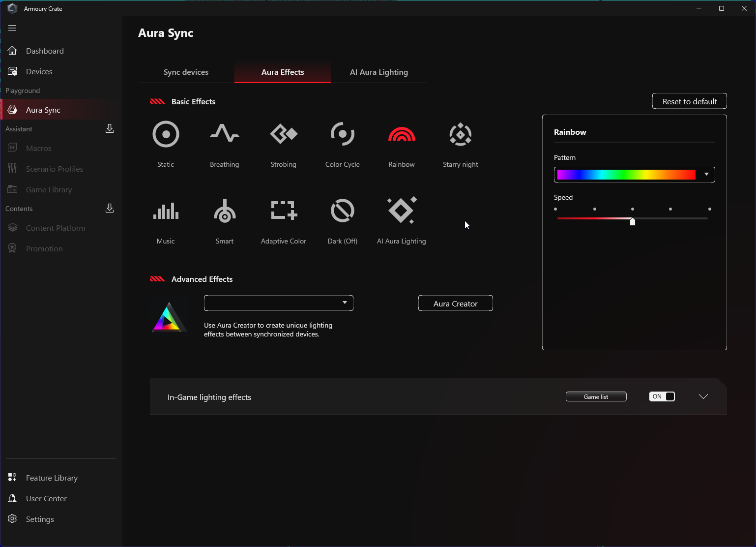The width and height of the screenshot is (756, 547).
Task: Click the Armoury Crate logo icon
Action: click(12, 8)
